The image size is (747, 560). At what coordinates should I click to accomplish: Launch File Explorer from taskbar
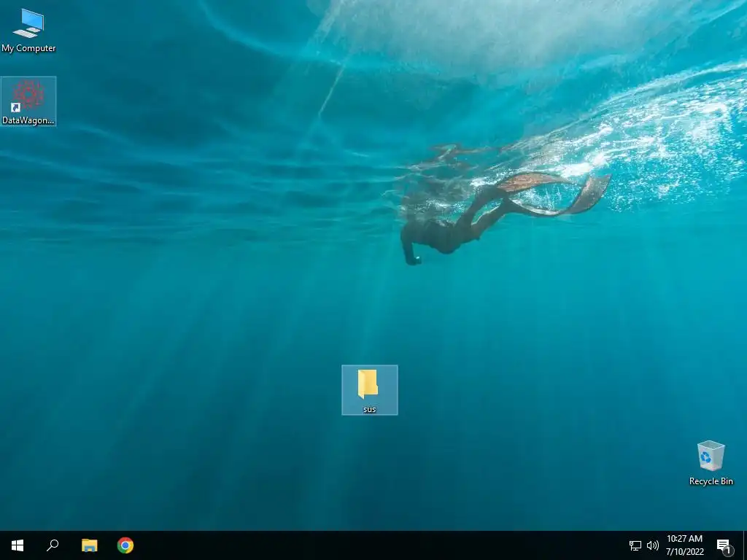coord(89,545)
